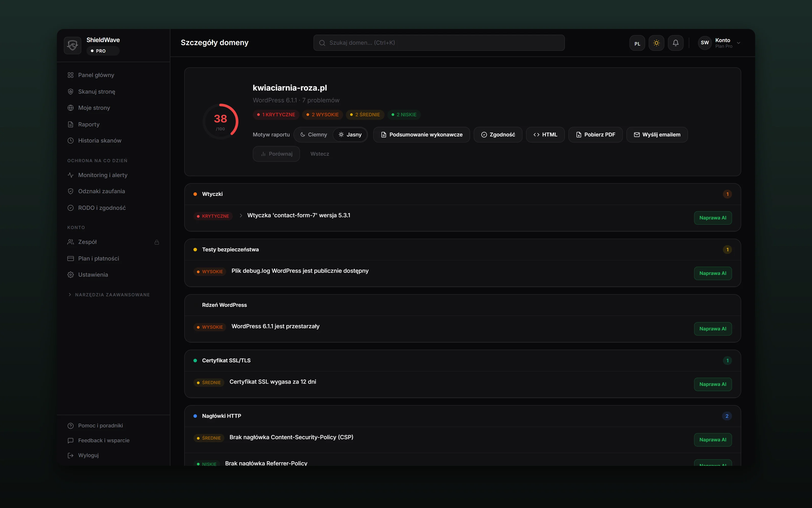Image resolution: width=812 pixels, height=508 pixels.
Task: Export report via HTML button
Action: click(545, 134)
